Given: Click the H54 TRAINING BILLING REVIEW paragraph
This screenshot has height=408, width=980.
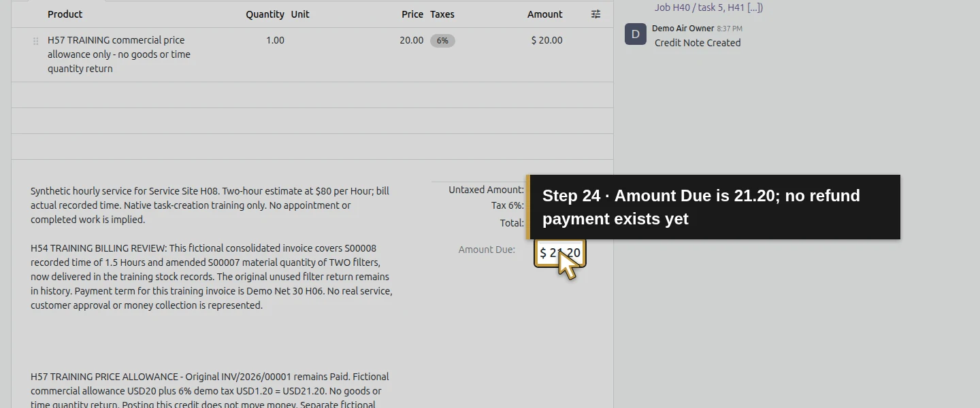Looking at the screenshot, I should [212, 277].
